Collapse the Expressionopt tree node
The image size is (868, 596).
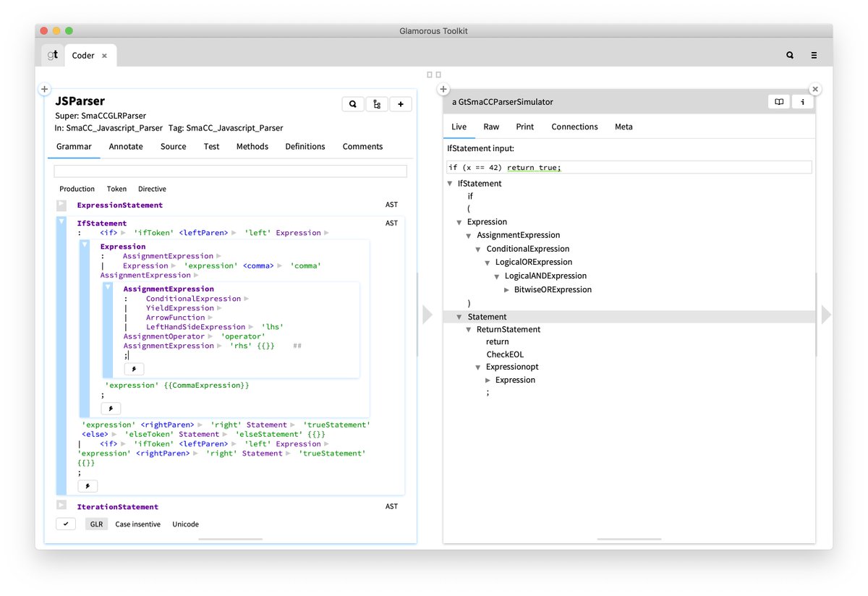coord(479,367)
